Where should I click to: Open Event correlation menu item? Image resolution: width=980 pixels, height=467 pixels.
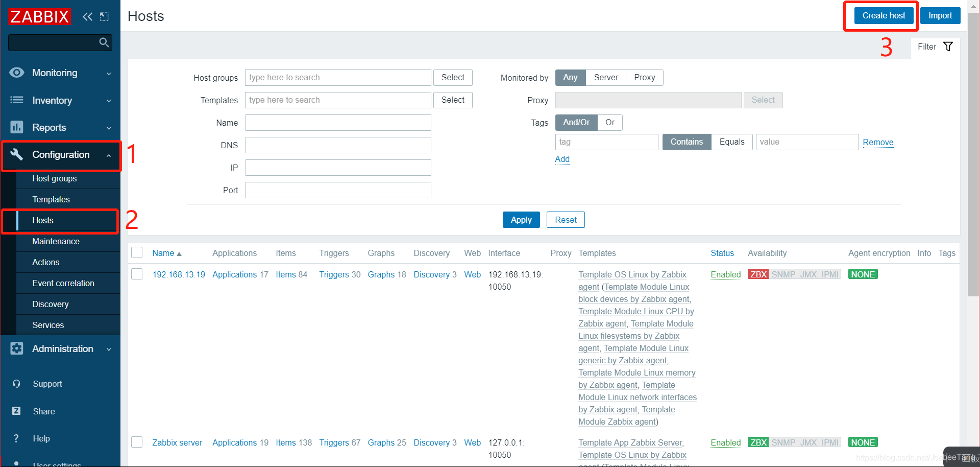click(x=63, y=283)
